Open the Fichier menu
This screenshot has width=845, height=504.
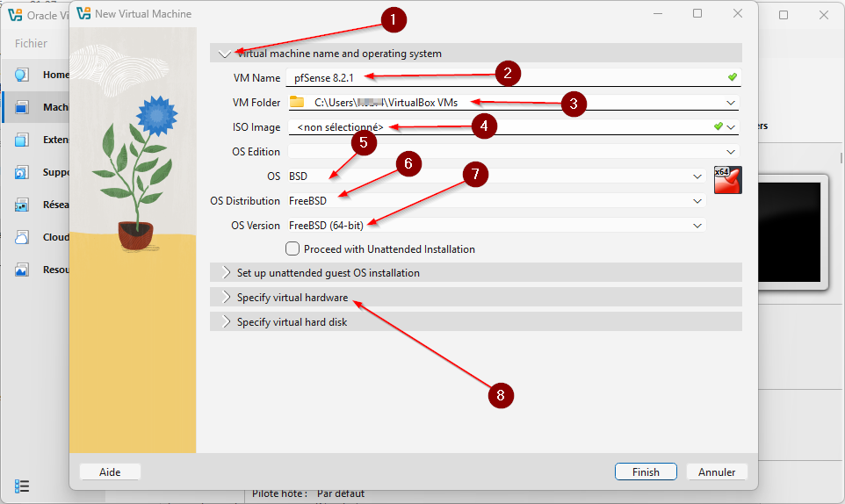pos(31,43)
